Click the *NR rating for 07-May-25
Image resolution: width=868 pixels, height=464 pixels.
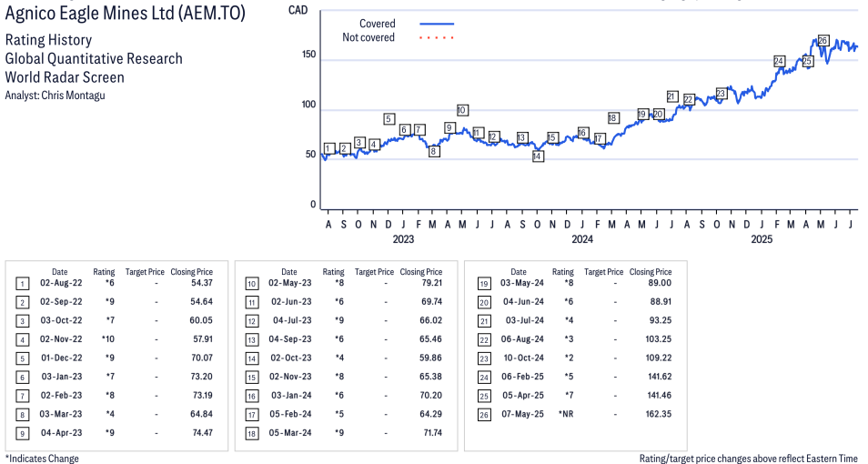(x=566, y=414)
